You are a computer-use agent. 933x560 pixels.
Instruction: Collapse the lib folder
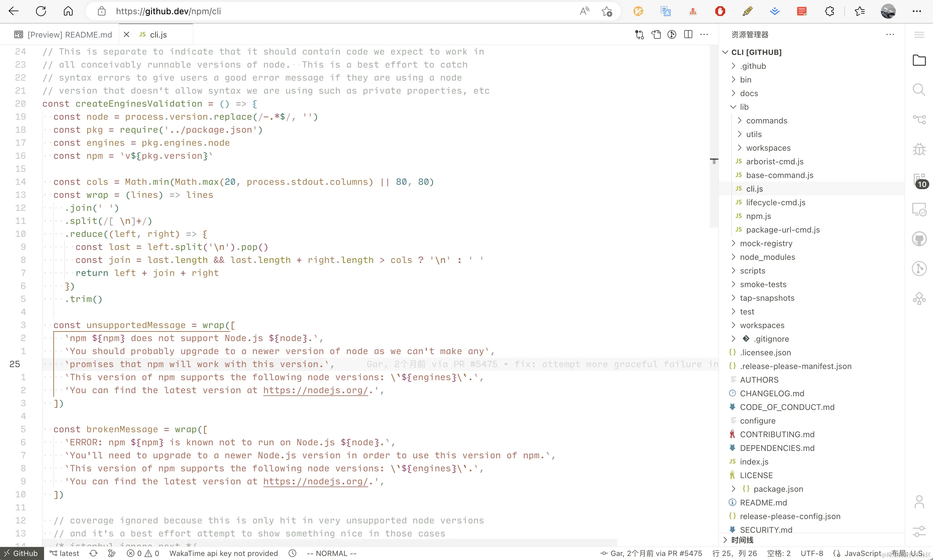pyautogui.click(x=744, y=107)
